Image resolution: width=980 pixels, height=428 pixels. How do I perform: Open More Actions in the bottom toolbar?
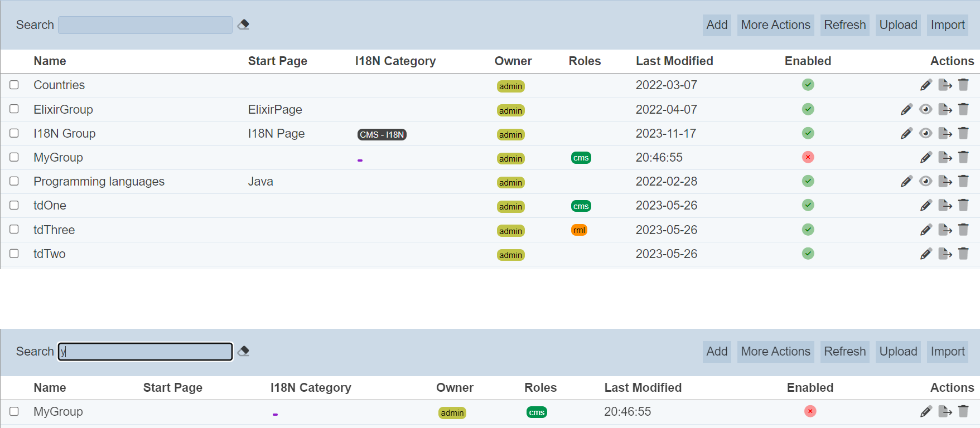tap(775, 352)
